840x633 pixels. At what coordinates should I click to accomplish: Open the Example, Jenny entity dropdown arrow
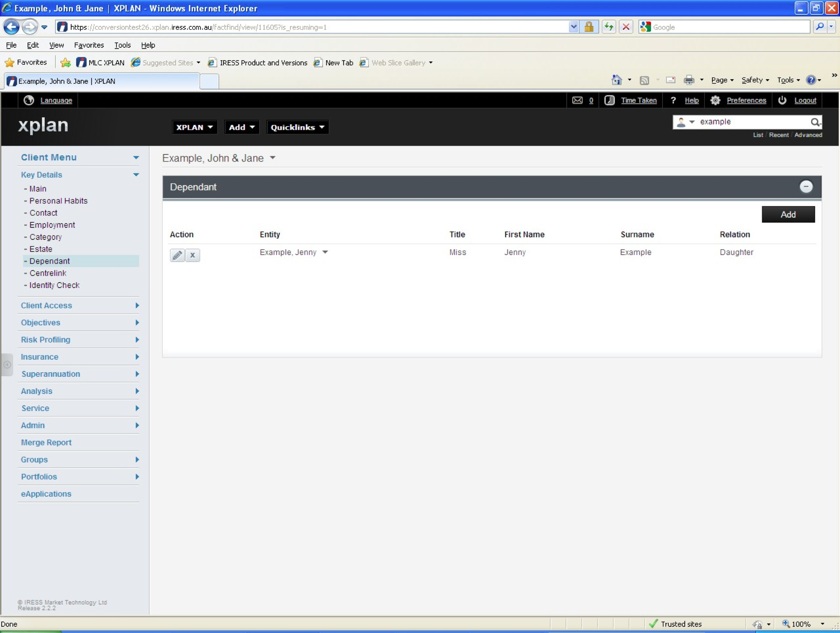325,252
